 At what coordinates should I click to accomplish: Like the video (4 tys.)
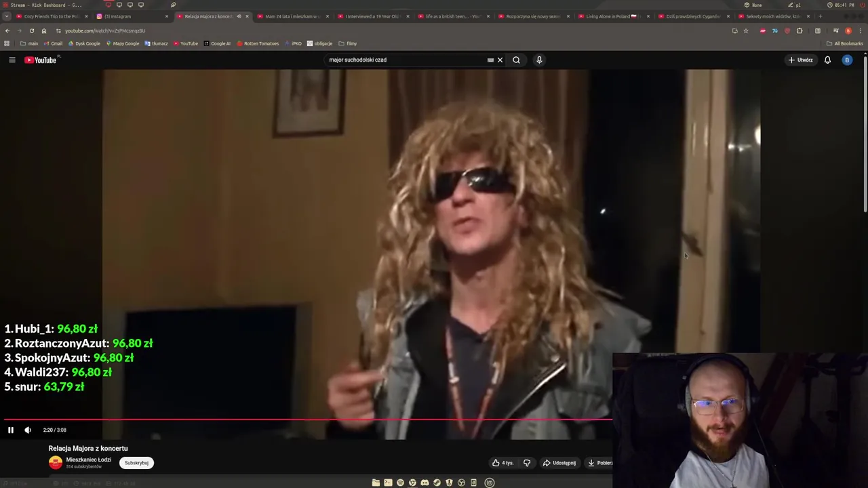click(x=502, y=463)
